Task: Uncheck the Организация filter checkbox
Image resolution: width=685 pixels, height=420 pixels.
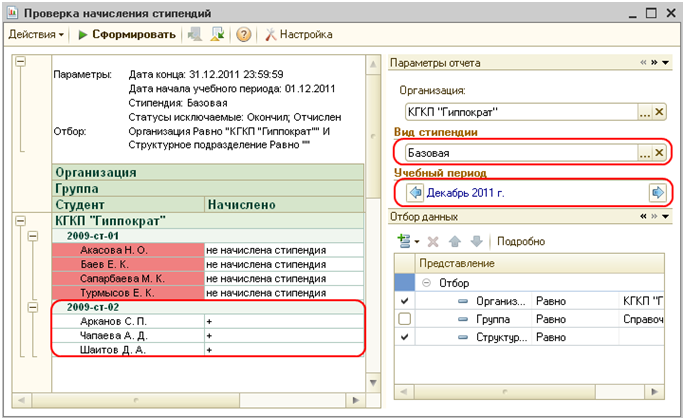Action: [404, 300]
